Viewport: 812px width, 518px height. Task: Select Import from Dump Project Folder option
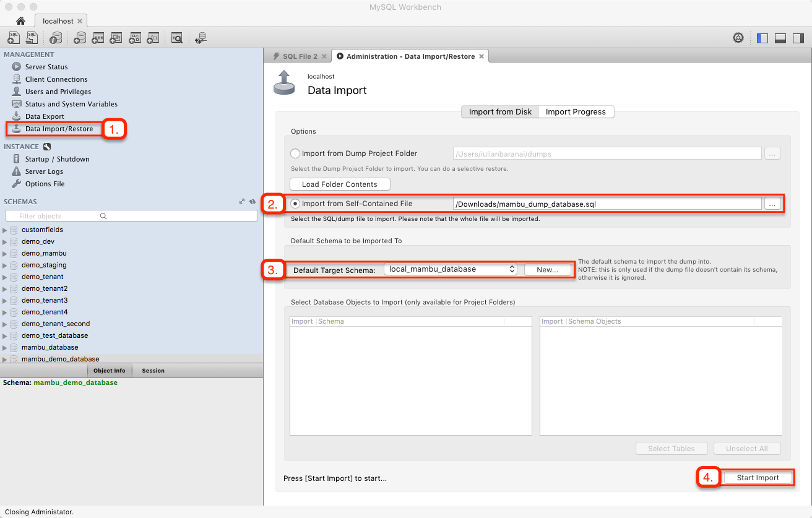tap(296, 153)
